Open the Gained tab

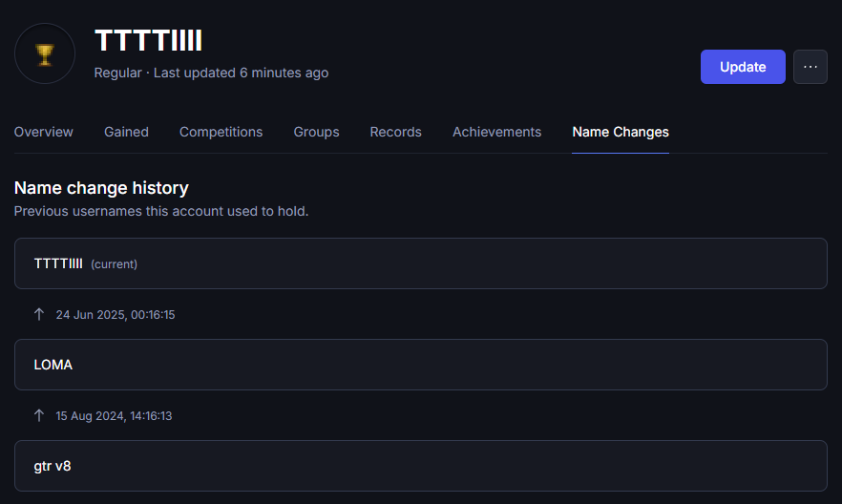coord(126,132)
